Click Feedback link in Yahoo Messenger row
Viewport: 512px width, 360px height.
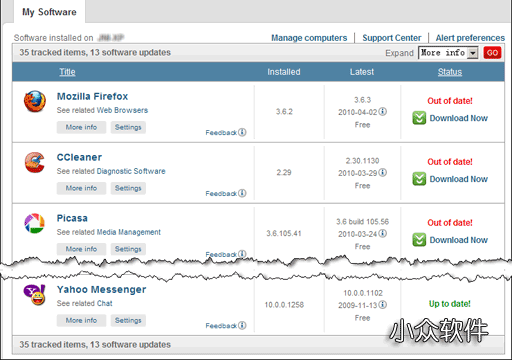(221, 326)
